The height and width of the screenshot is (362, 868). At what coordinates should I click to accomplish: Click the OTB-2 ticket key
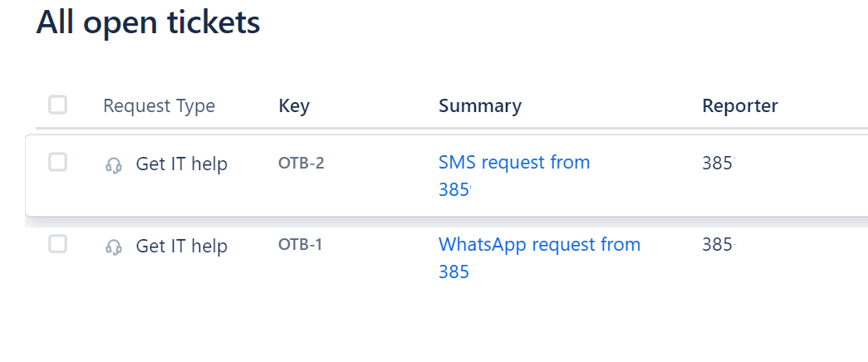(301, 163)
